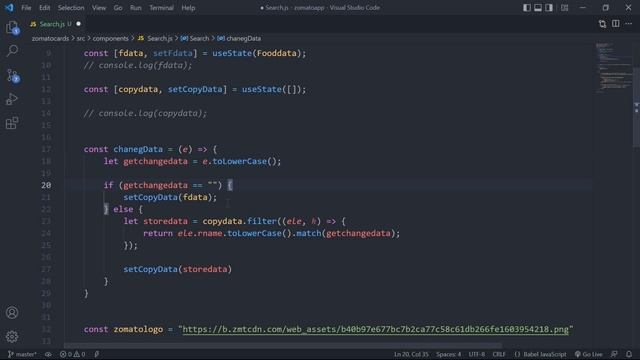This screenshot has width=640, height=360.
Task: Click the Open Changes icon in editor toolbar
Action: coord(602,24)
